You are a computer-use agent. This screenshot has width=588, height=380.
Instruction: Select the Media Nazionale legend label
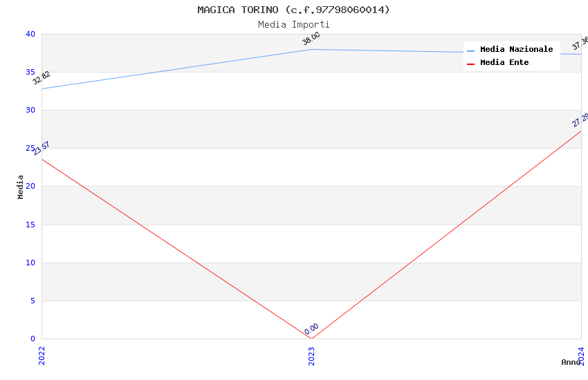pos(516,50)
